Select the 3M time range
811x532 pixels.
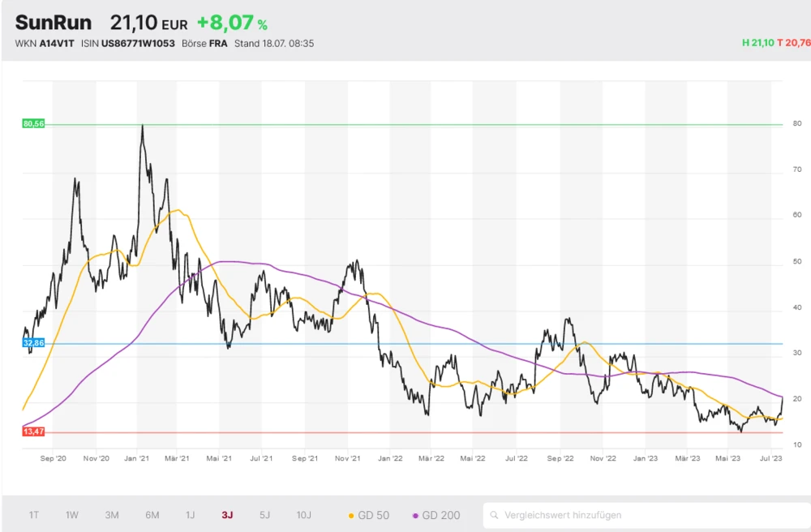tap(112, 515)
